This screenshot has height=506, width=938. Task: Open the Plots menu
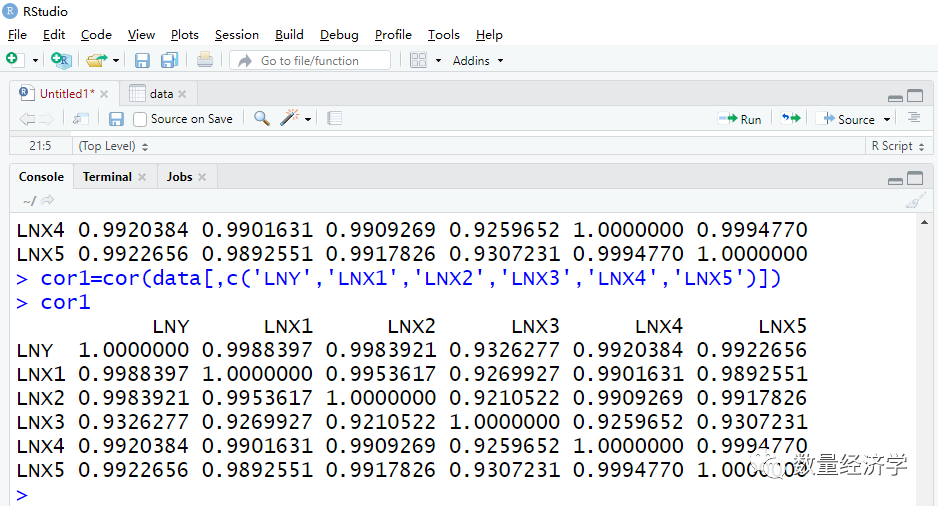[x=184, y=35]
